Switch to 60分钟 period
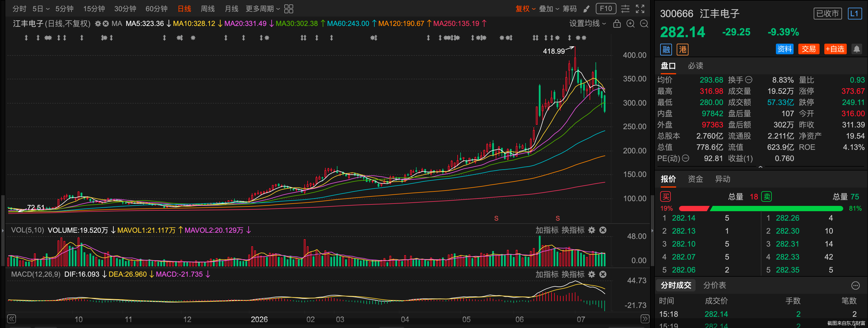868x328 pixels. (156, 9)
